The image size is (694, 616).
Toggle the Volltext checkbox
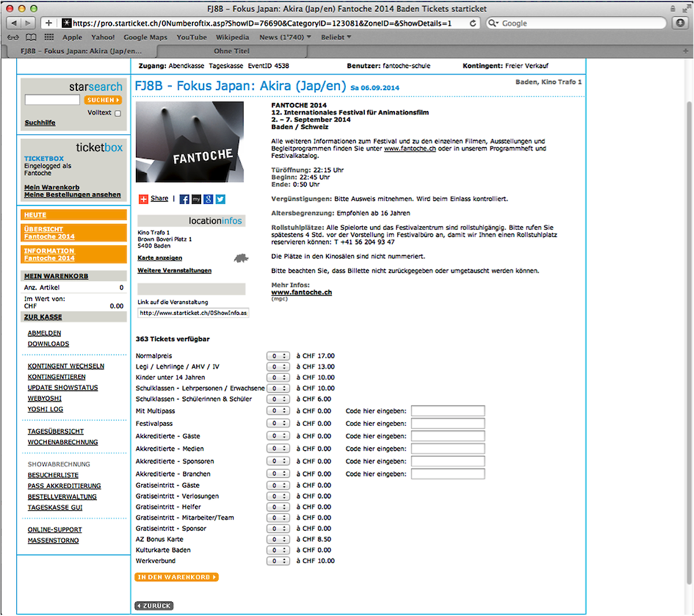118,113
